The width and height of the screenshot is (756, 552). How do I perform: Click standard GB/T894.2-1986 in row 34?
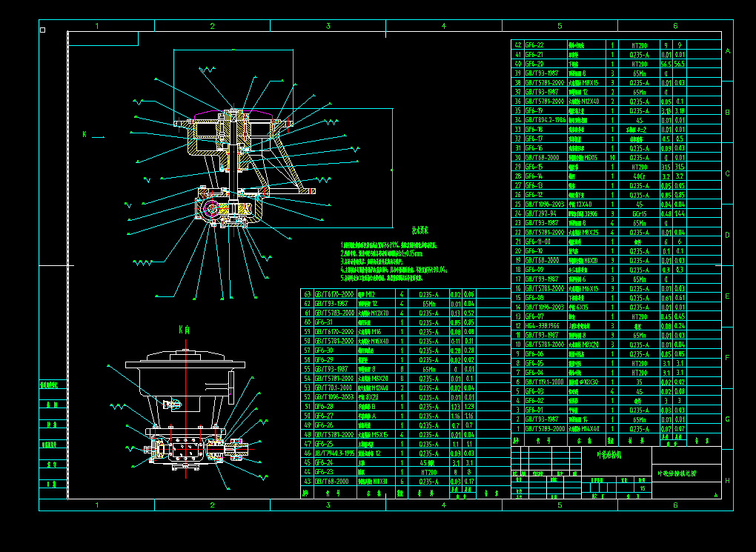click(x=546, y=120)
